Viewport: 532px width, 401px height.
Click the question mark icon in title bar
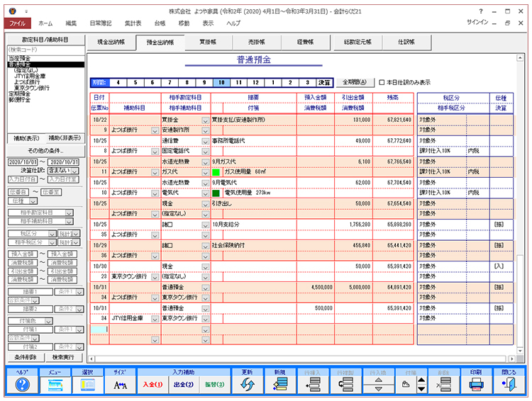coord(481,11)
